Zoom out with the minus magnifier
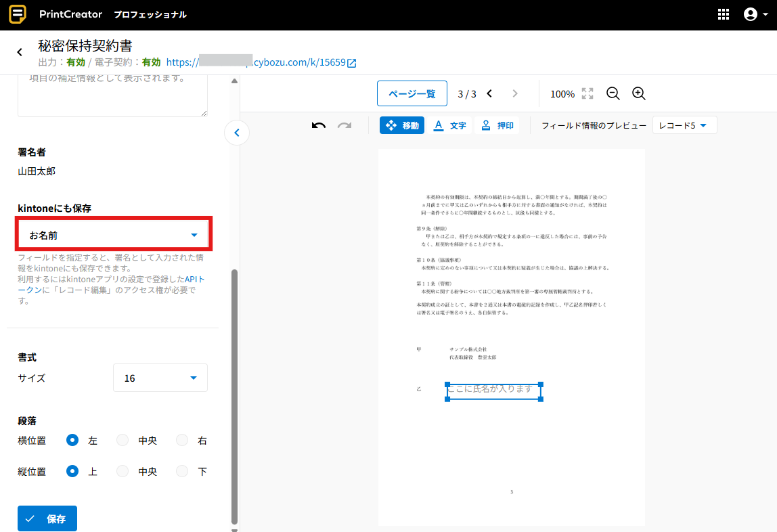The width and height of the screenshot is (777, 532). point(613,94)
